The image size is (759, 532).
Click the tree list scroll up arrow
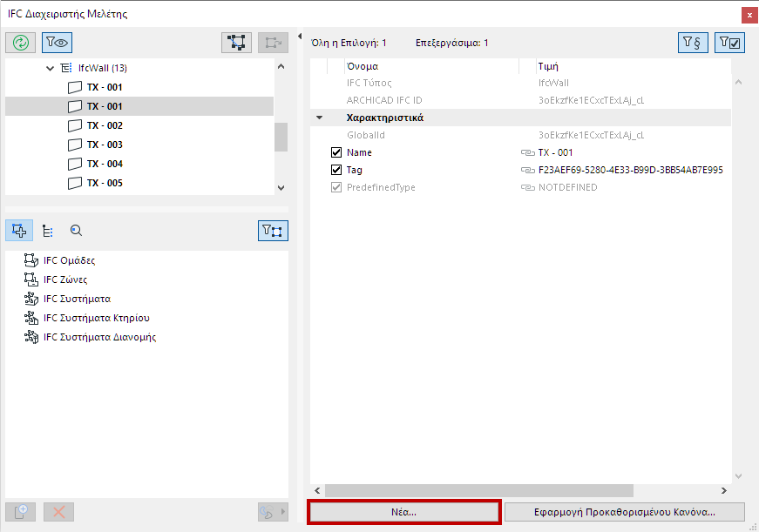[x=281, y=67]
